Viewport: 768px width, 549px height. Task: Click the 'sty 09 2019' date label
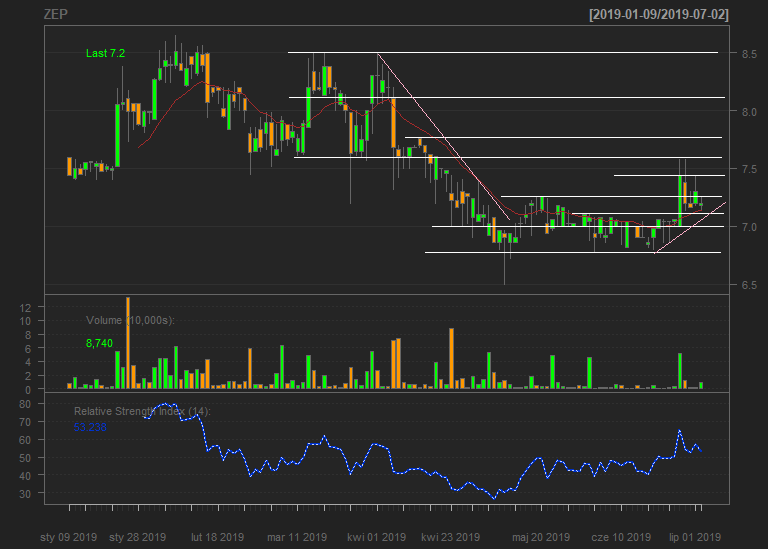coord(69,537)
